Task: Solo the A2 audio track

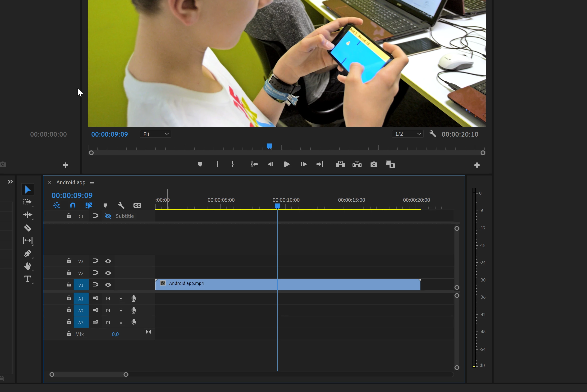Action: [x=121, y=310]
